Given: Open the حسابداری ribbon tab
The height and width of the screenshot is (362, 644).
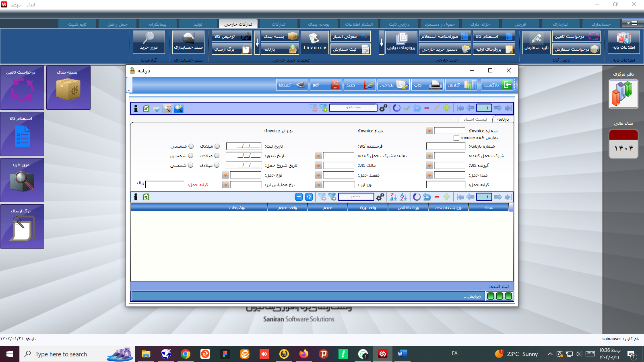Looking at the screenshot, I should [601, 24].
